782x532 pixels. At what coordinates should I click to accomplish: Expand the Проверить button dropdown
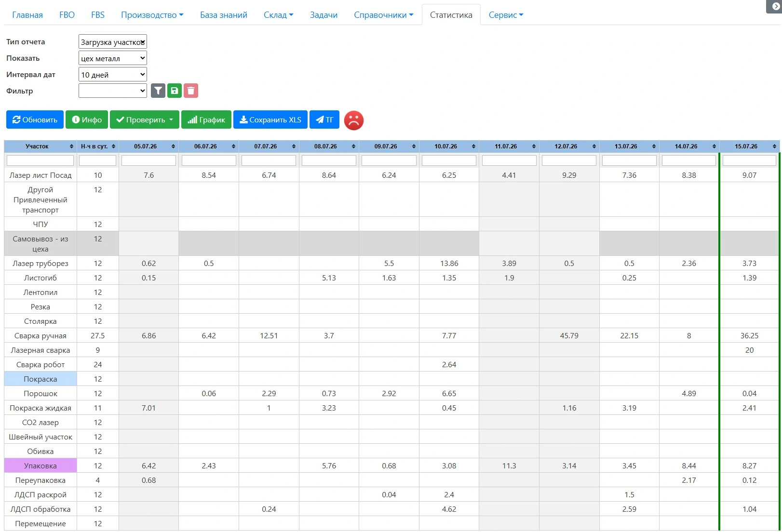pyautogui.click(x=145, y=120)
